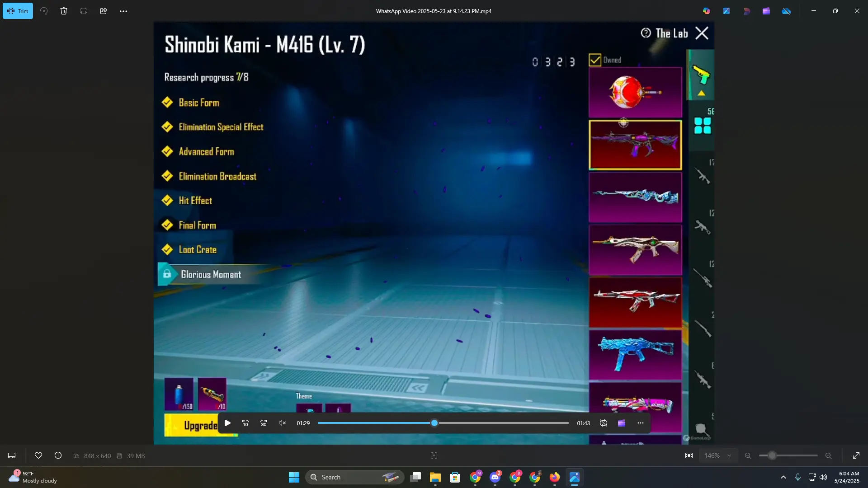
Task: Skip forward 30 seconds
Action: click(x=264, y=423)
